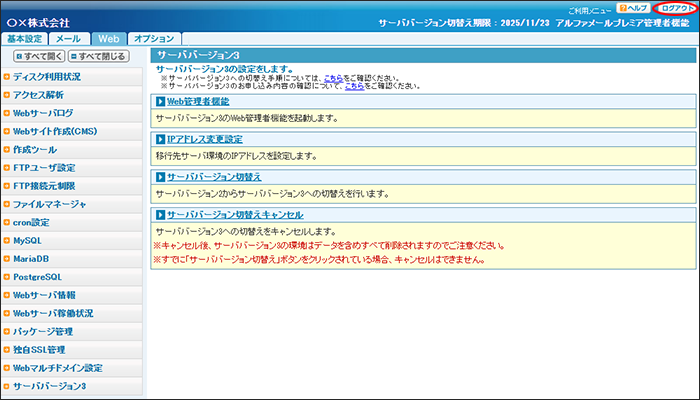Click the サーババージョン切替えキャンセル link
This screenshot has width=700, height=400.
[235, 215]
